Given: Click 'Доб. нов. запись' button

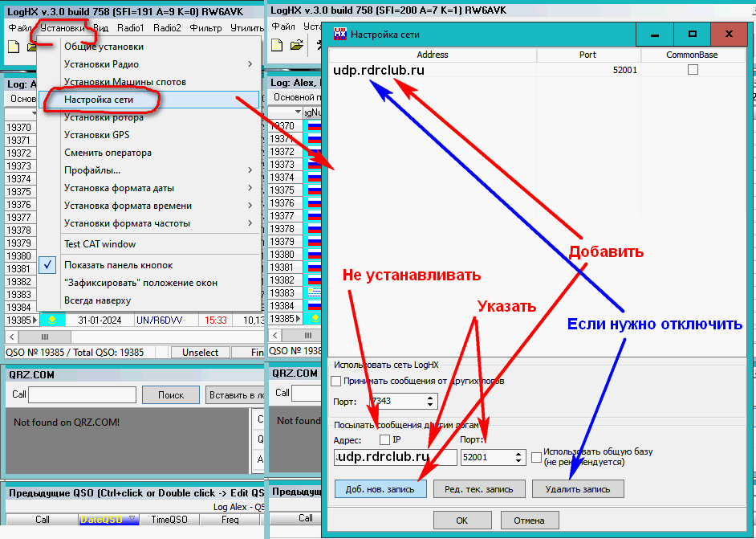Looking at the screenshot, I should (380, 489).
